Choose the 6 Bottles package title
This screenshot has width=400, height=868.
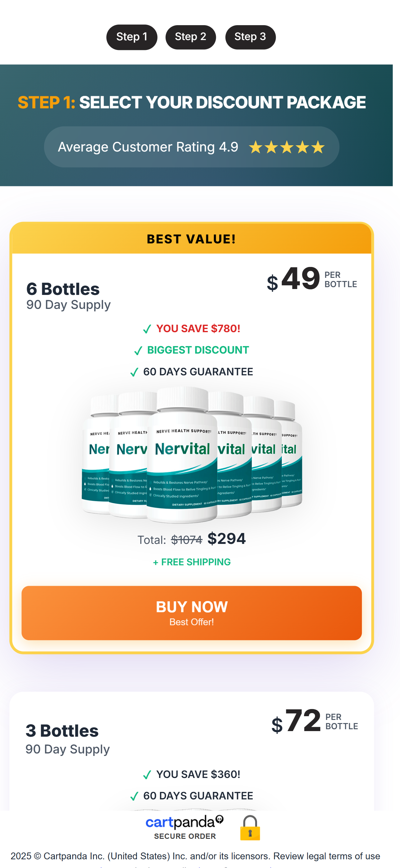pos(63,289)
